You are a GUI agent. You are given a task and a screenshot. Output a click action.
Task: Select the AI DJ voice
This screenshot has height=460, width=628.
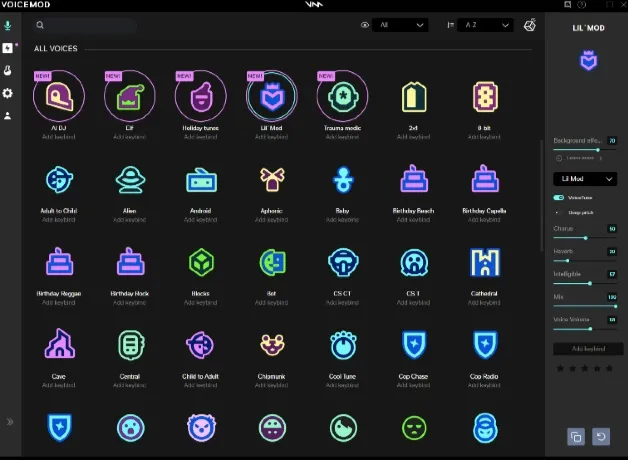(59, 96)
